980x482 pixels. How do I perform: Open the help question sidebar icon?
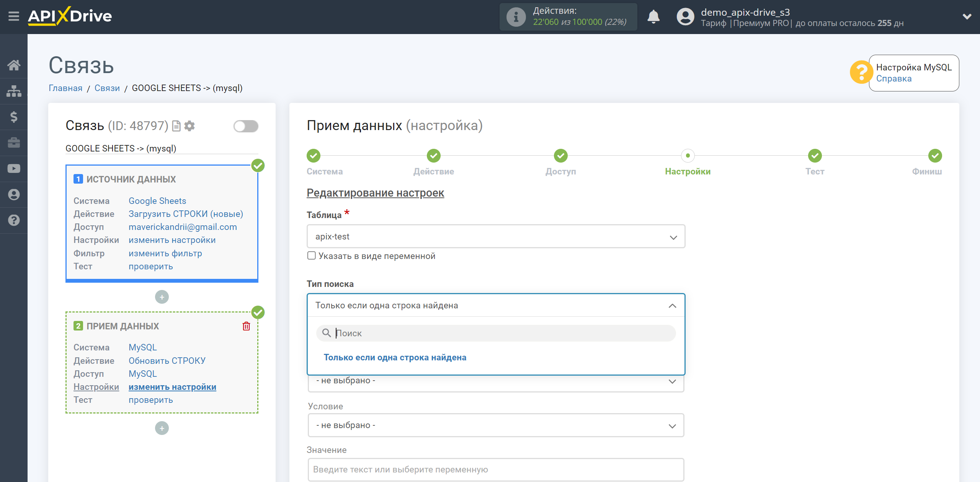(14, 220)
